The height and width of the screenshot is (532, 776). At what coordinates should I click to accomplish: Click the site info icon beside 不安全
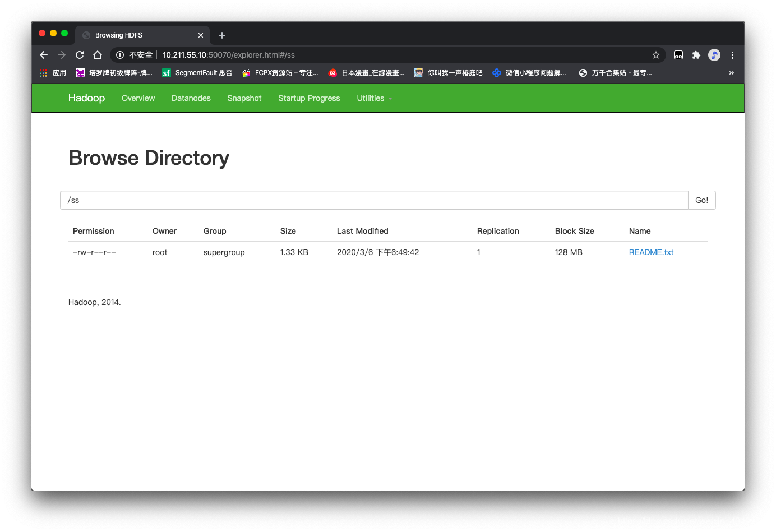[120, 55]
